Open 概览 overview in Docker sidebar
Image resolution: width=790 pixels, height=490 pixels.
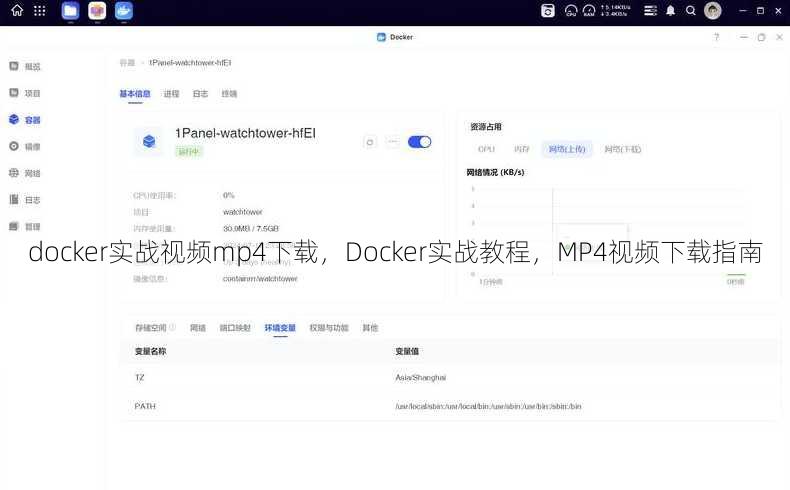click(x=25, y=66)
